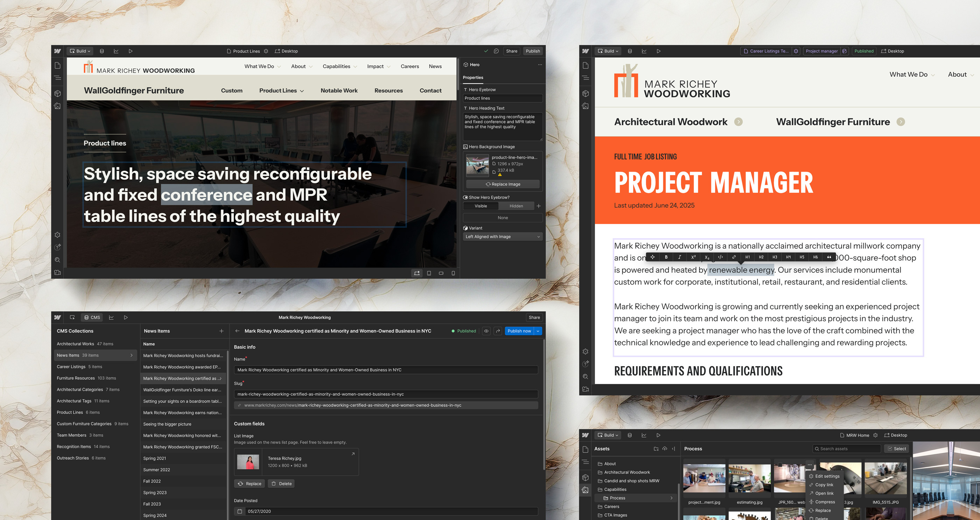Viewport: 980px width, 520px height.
Task: Create a new asset folder in Assets panel
Action: tap(656, 449)
